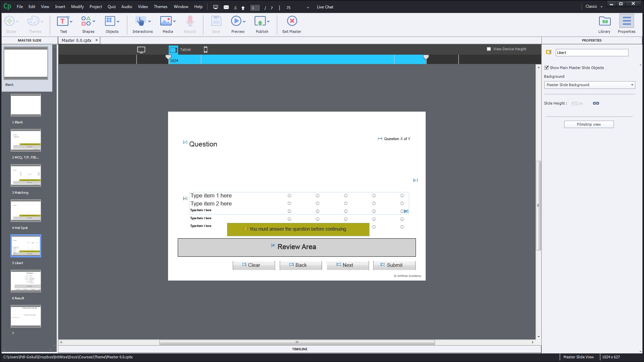
Task: Select the 6 Result master slide thumbnail
Action: pos(26,281)
